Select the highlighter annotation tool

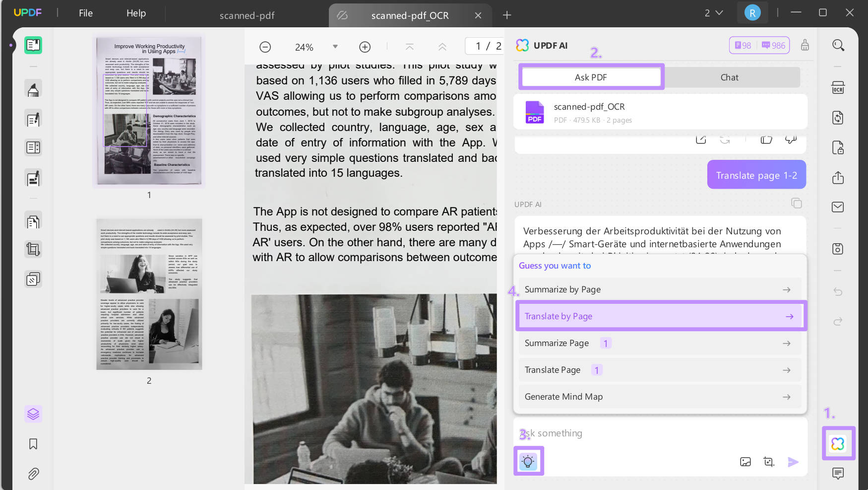[33, 88]
